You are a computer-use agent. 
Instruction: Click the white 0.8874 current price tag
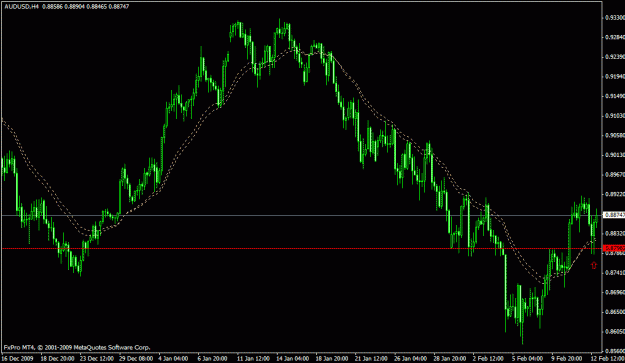point(614,215)
